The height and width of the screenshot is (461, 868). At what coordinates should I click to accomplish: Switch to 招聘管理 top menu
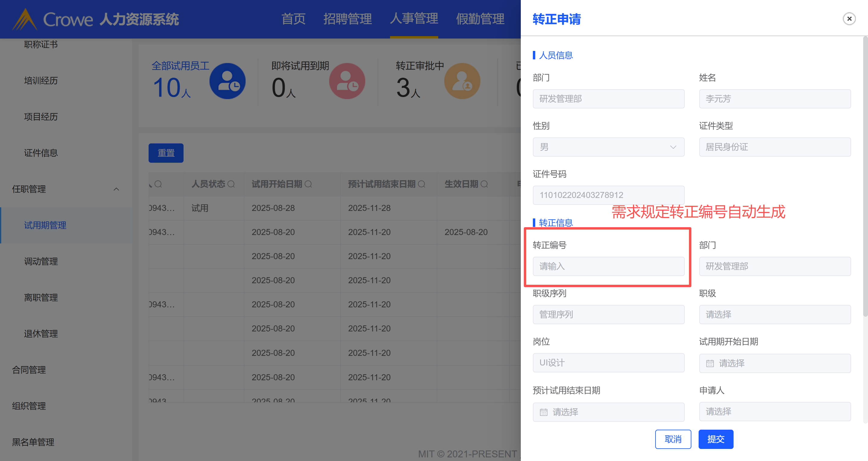click(x=348, y=19)
